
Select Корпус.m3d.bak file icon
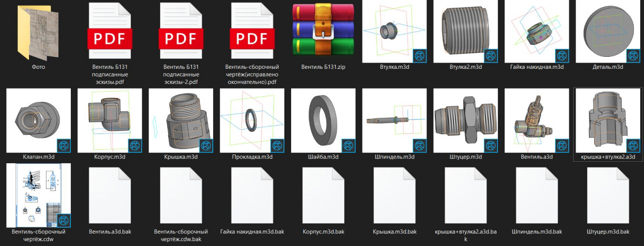pos(323,195)
